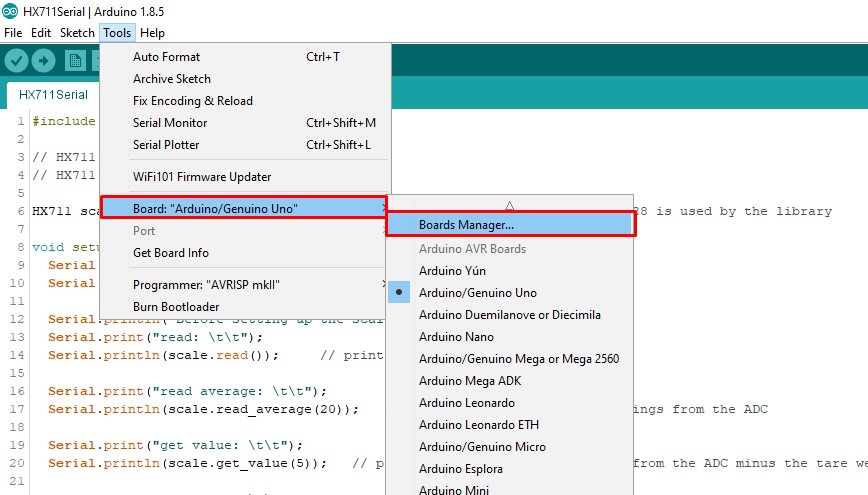Select Arduino Leonardo ETH board

click(x=510, y=425)
